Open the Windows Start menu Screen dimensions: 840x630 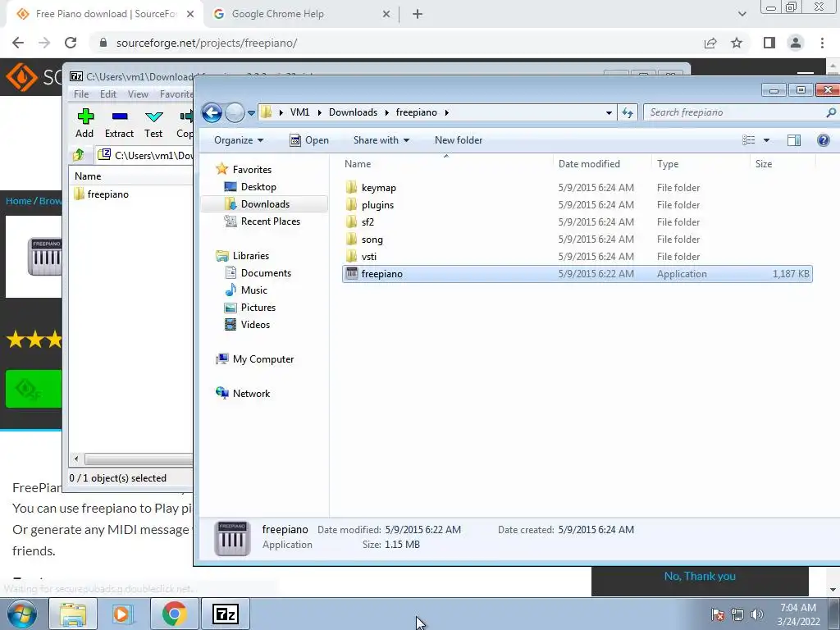(22, 614)
